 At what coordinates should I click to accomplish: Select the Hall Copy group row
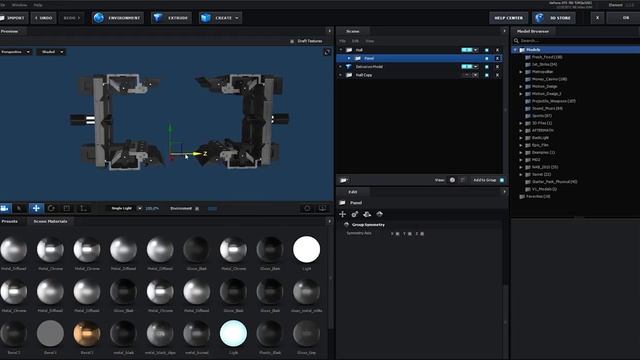point(419,75)
